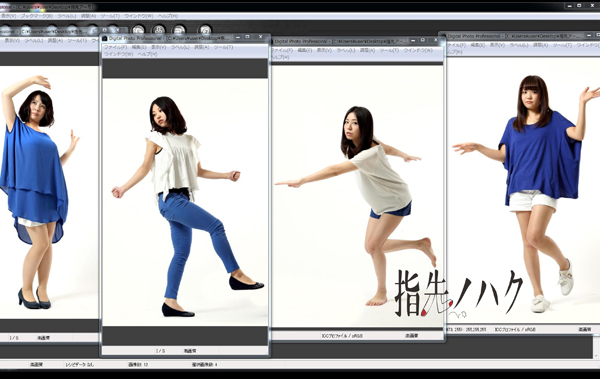Click the stamp tool round toolbar icon
Viewport: 600px width, 379px height.
(x=158, y=31)
